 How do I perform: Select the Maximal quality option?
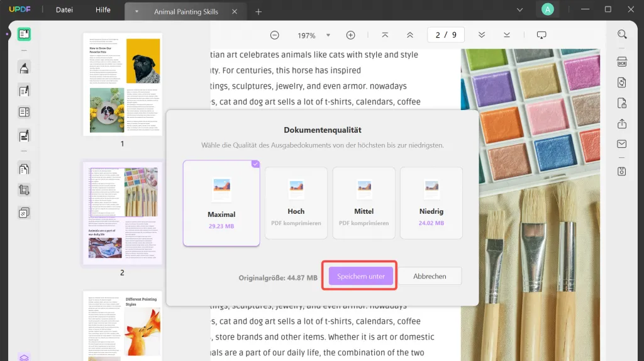(x=221, y=203)
